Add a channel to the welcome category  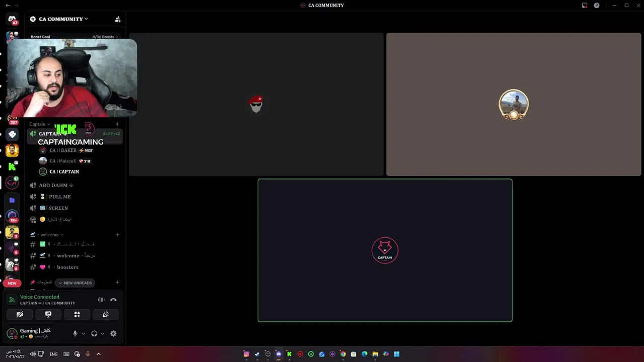(x=117, y=235)
